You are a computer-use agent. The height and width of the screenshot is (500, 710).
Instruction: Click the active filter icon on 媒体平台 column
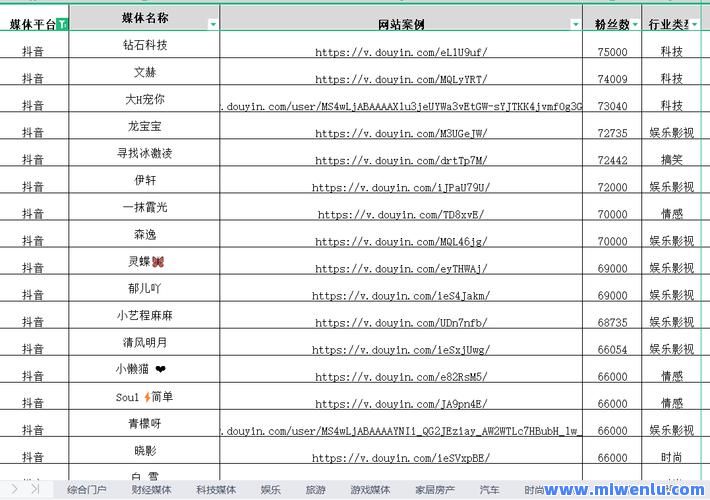click(x=63, y=24)
